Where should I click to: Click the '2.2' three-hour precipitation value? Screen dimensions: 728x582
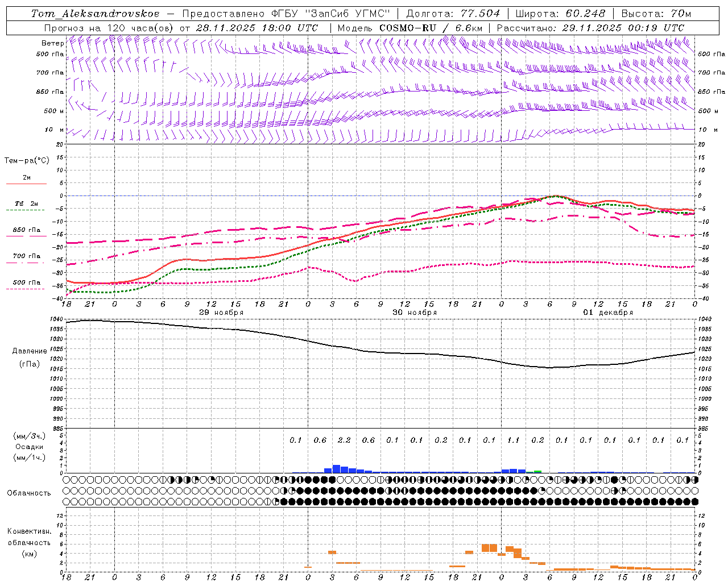344,440
